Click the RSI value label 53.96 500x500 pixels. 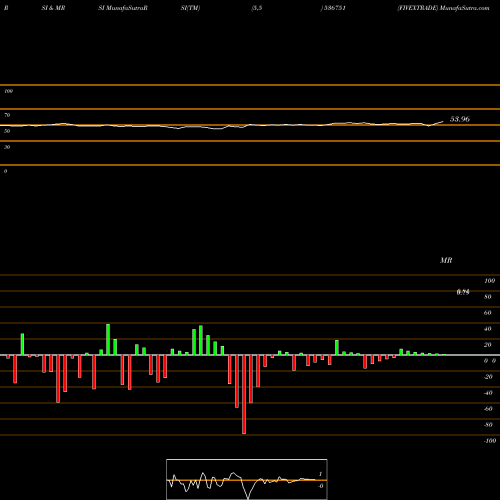[x=460, y=119]
